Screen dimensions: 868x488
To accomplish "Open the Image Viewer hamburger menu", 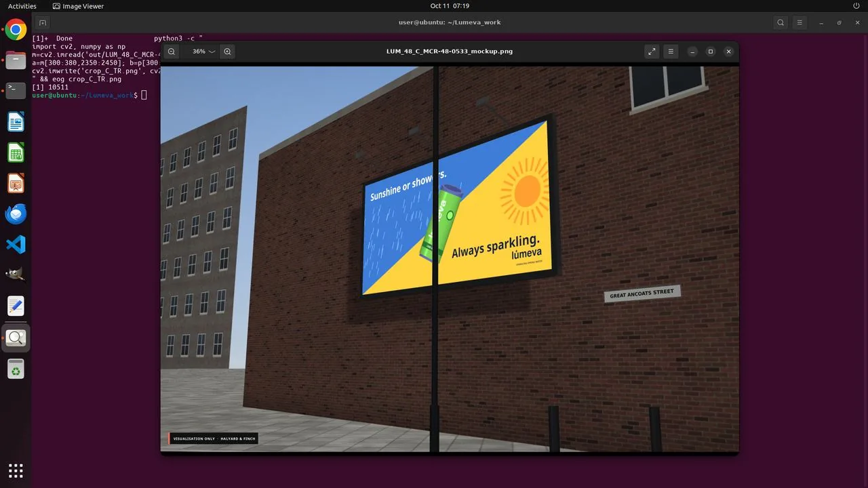I will point(671,52).
